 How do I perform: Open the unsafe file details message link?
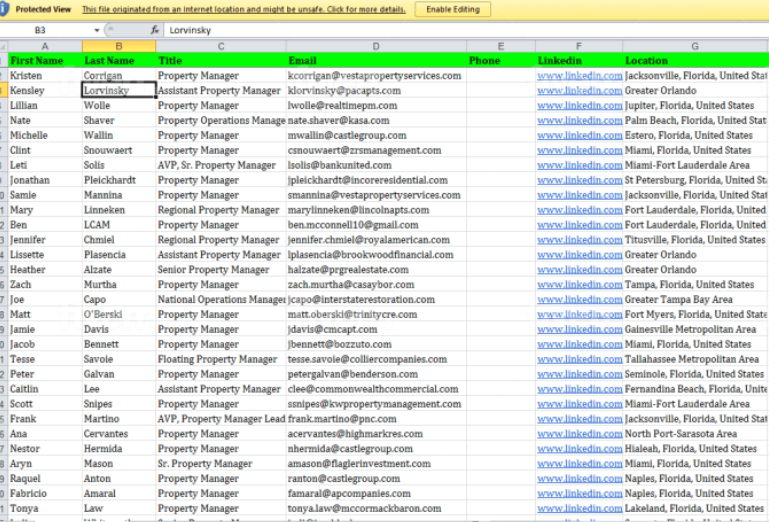click(244, 9)
